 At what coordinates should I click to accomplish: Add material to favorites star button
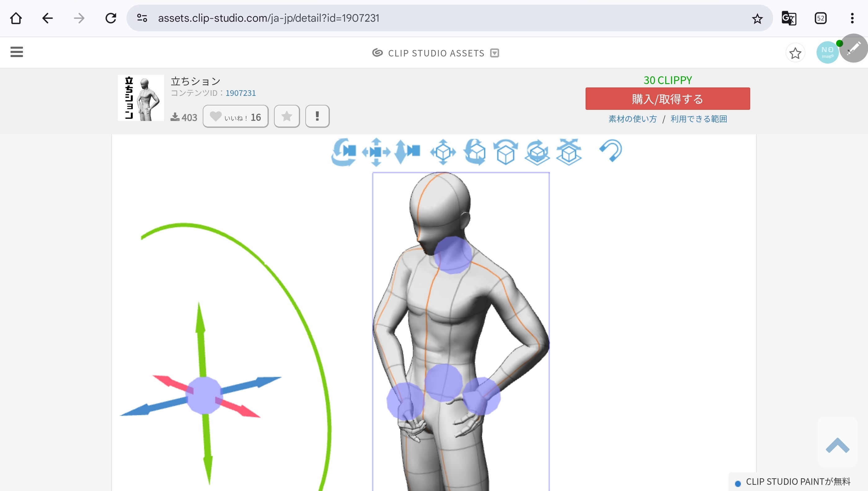point(286,116)
